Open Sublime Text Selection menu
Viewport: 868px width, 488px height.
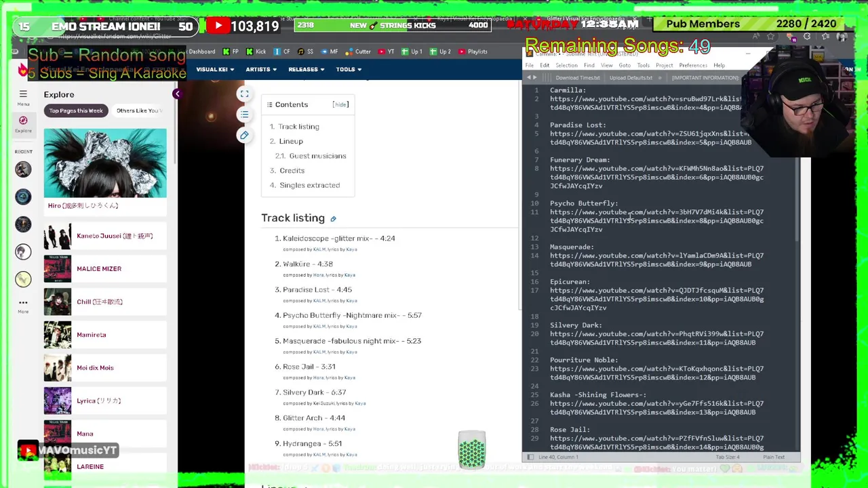click(566, 66)
